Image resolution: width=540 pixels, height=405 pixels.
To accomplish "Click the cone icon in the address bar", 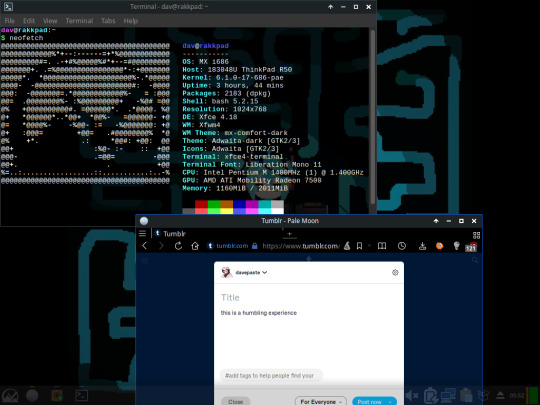I will click(x=347, y=246).
